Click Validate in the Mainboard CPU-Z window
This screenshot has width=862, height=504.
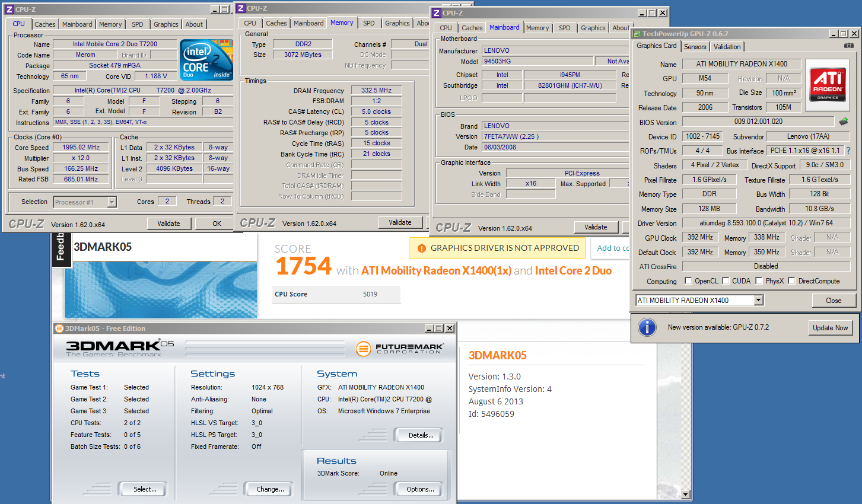point(596,227)
